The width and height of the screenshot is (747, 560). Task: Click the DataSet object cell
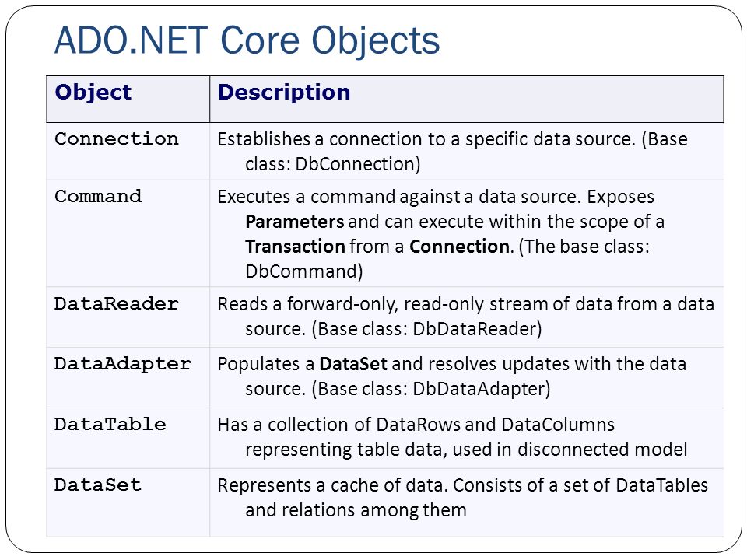pyautogui.click(x=98, y=485)
